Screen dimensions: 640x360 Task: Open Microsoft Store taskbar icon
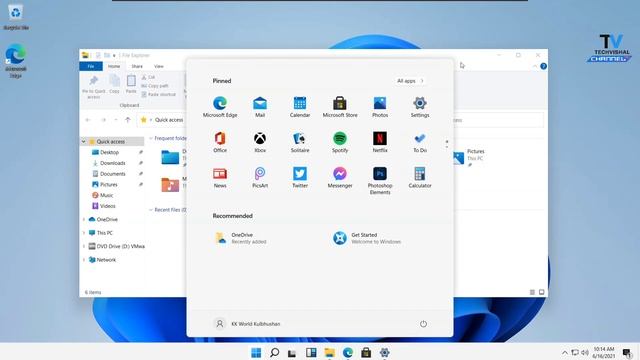point(366,352)
